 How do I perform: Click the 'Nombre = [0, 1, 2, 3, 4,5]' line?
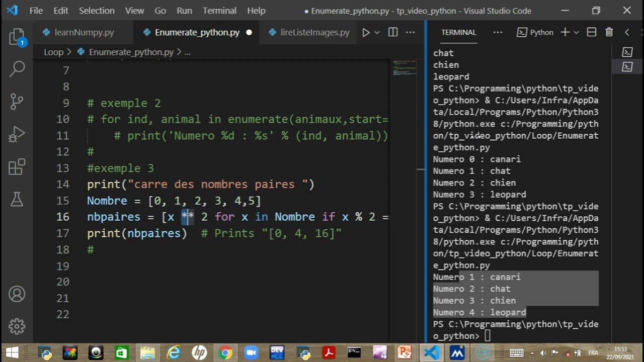tap(174, 201)
